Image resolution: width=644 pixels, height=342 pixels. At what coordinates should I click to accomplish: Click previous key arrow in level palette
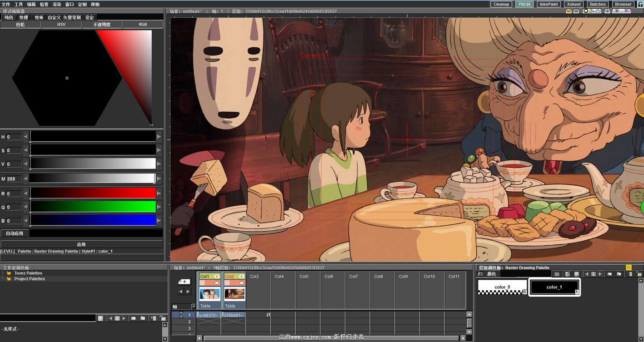(x=587, y=274)
